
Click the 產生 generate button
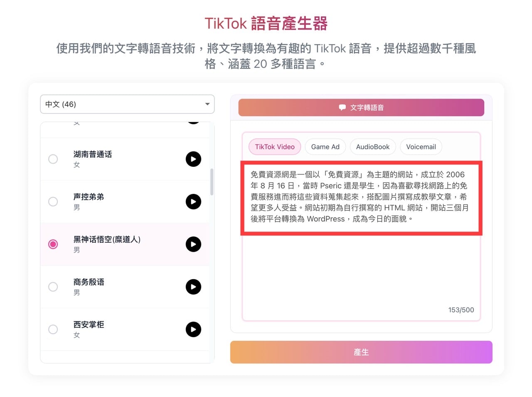point(361,352)
